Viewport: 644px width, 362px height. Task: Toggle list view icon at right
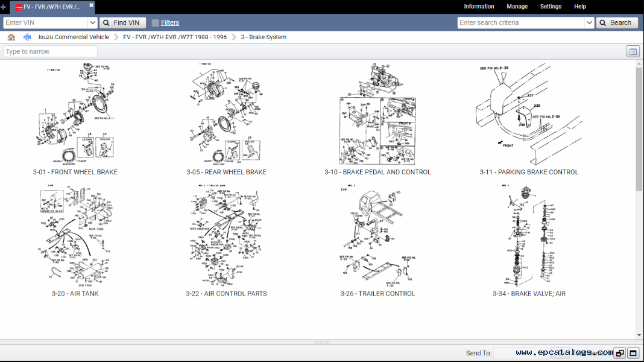tap(633, 51)
